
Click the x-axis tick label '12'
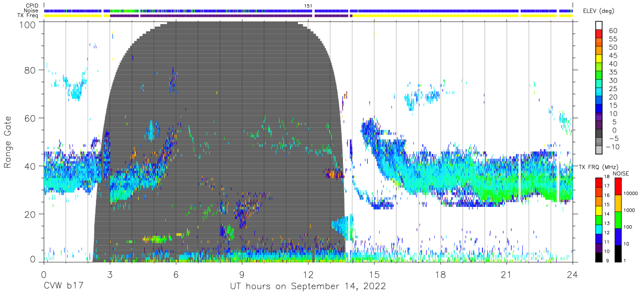tap(308, 274)
